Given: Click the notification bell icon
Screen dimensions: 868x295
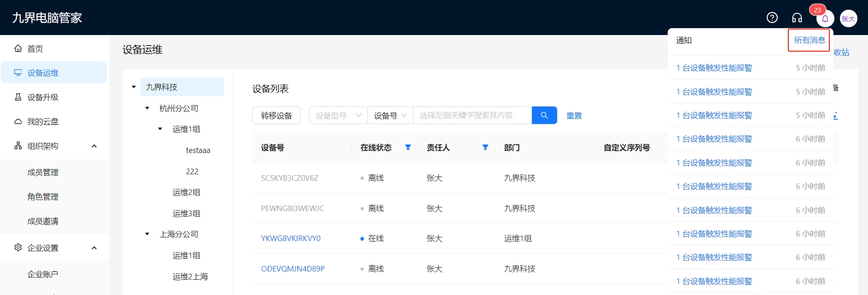Looking at the screenshot, I should [825, 18].
